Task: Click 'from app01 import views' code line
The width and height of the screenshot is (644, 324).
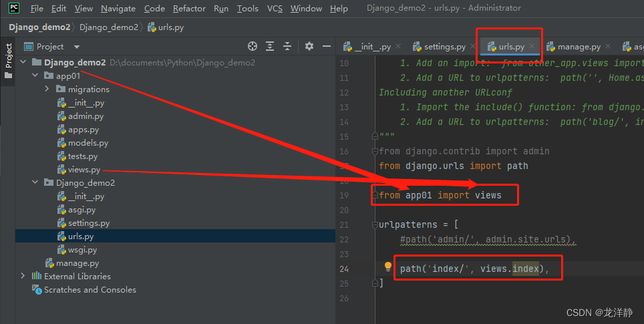Action: click(440, 195)
